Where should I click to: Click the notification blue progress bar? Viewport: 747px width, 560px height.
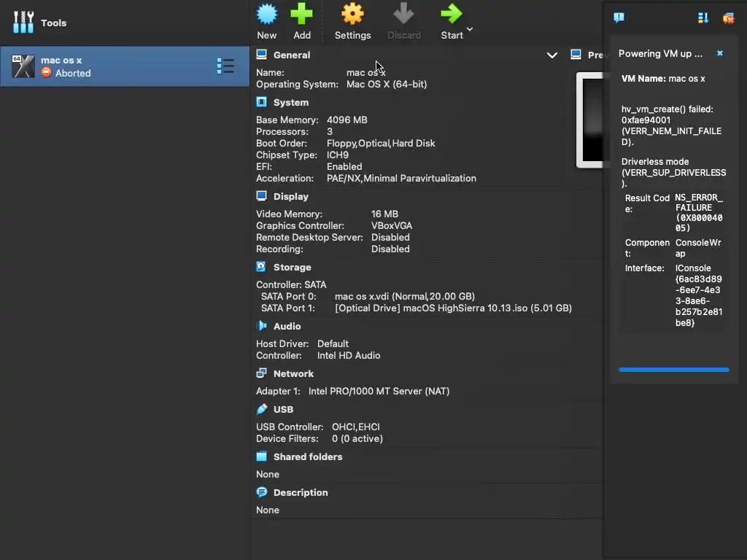[x=673, y=370]
